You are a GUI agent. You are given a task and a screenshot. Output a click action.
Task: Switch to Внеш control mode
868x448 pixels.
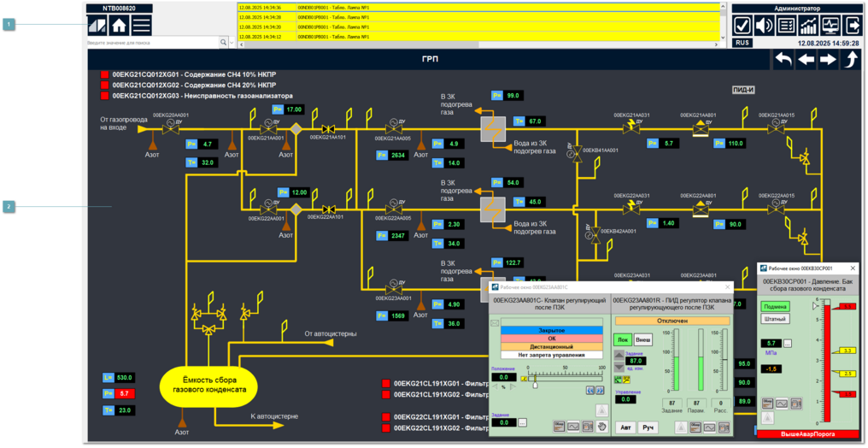(642, 339)
